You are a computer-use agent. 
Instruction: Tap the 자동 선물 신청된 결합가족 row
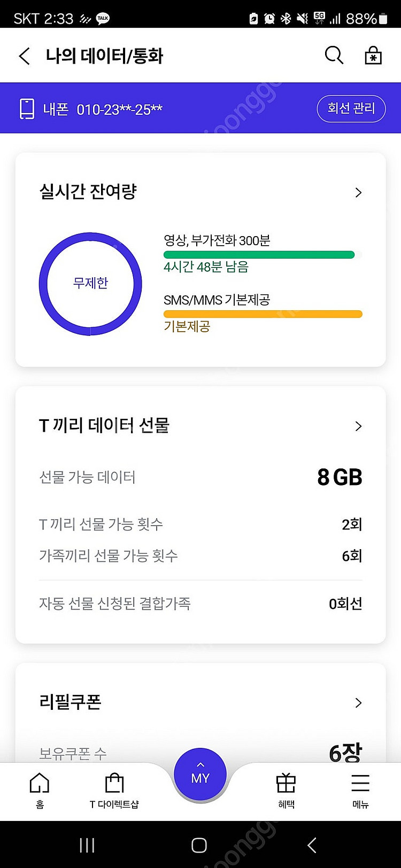pos(200,604)
